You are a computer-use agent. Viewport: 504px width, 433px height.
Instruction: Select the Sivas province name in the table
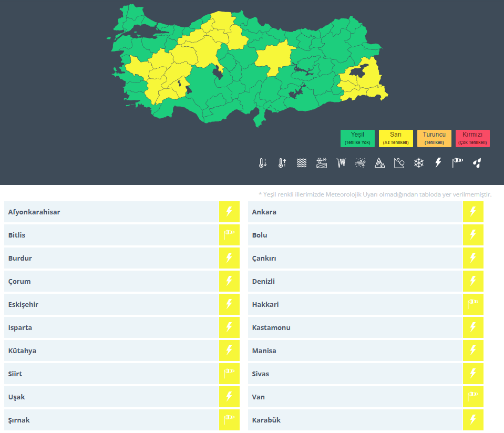(261, 374)
